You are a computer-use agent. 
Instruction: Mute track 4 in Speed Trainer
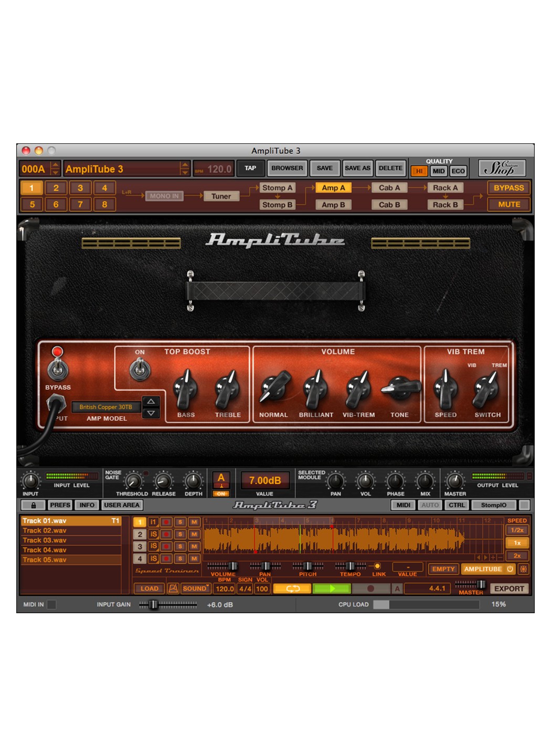194,559
